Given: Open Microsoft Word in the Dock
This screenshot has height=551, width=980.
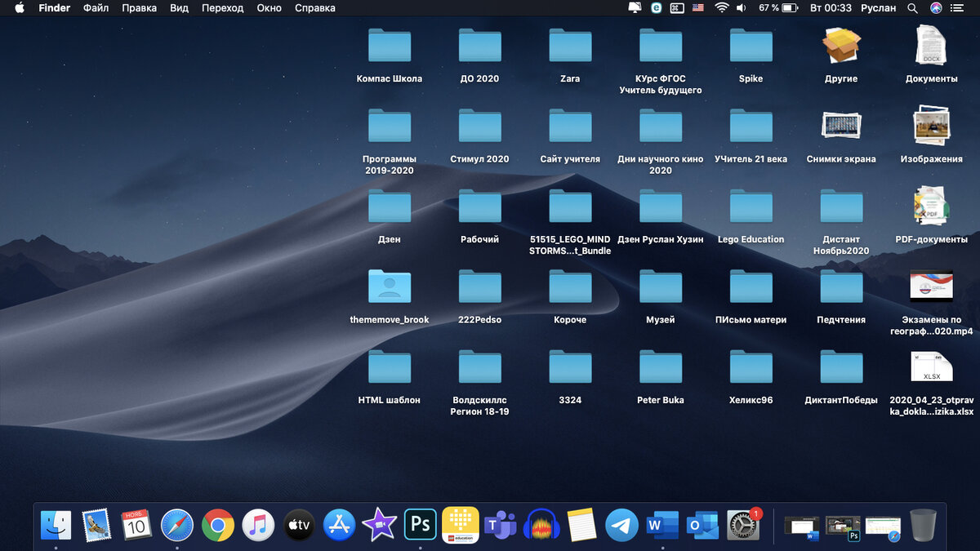Looking at the screenshot, I should [662, 525].
